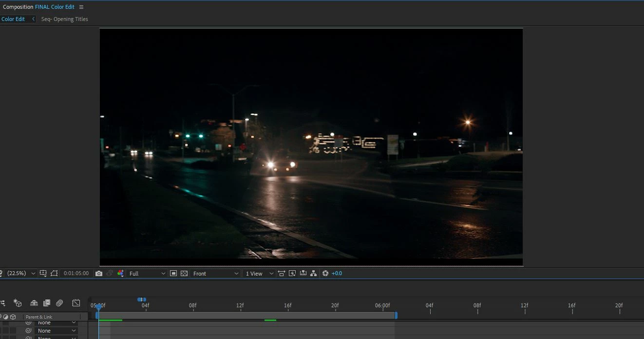This screenshot has width=644, height=339.
Task: Toggle the Region of Interest button
Action: tap(173, 274)
